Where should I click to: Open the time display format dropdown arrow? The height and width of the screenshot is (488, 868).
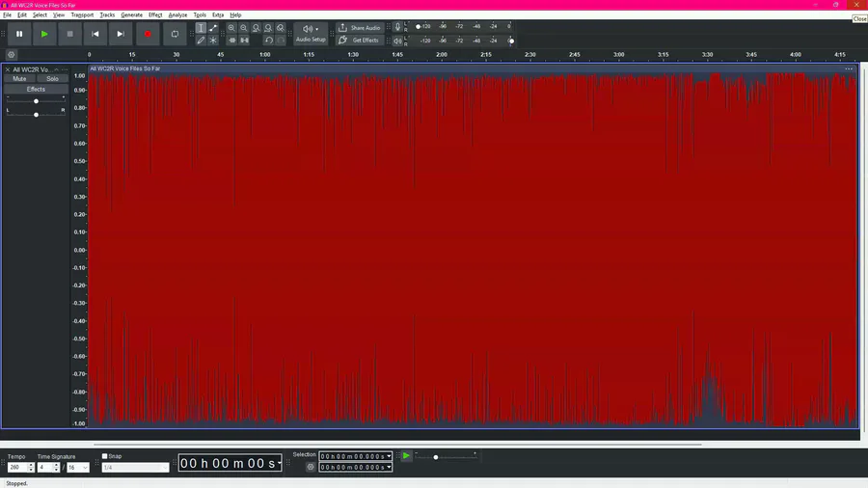pyautogui.click(x=279, y=463)
